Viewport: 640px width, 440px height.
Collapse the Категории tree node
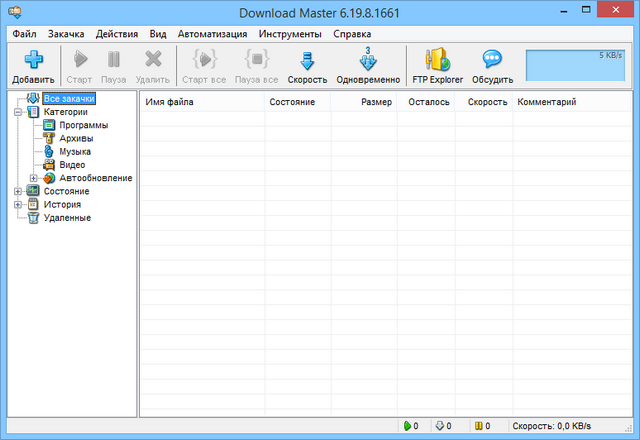18,113
